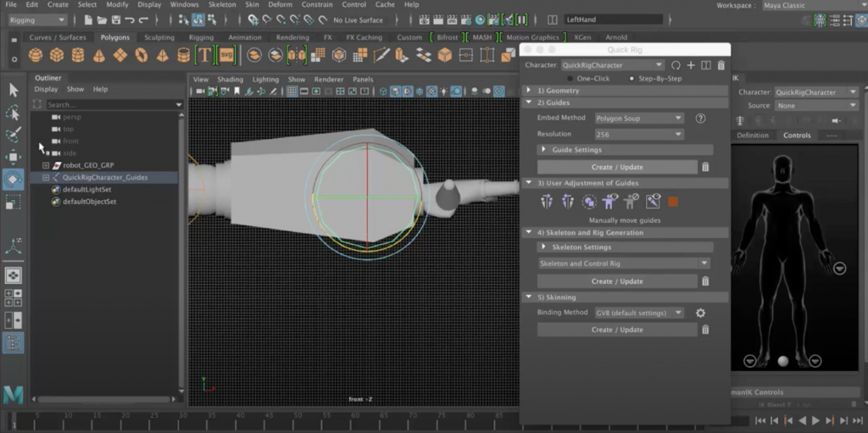868x433 pixels.
Task: Expand robot_GEO_GRP in Outliner
Action: [46, 165]
